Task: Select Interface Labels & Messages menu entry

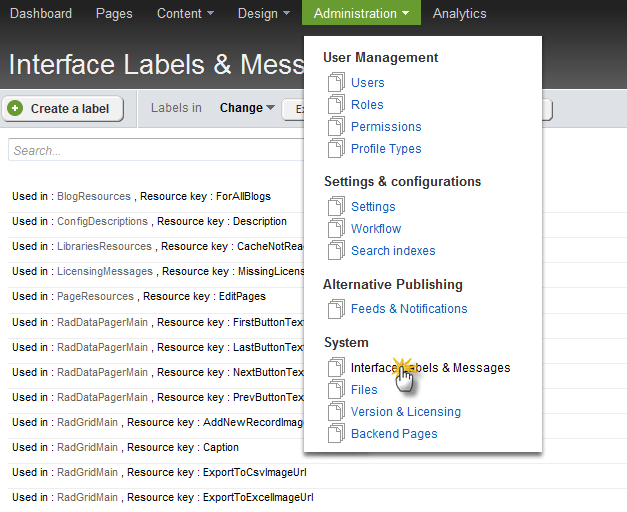Action: pyautogui.click(x=430, y=368)
